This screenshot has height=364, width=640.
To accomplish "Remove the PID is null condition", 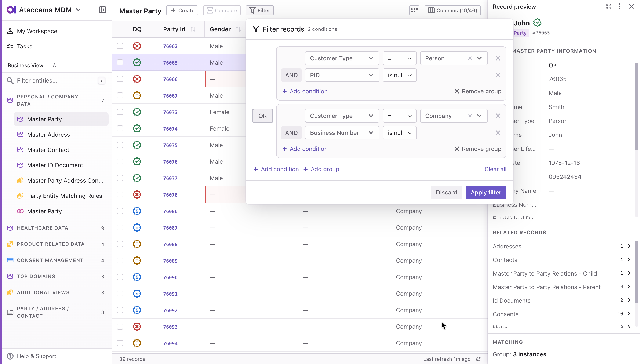I will (498, 75).
